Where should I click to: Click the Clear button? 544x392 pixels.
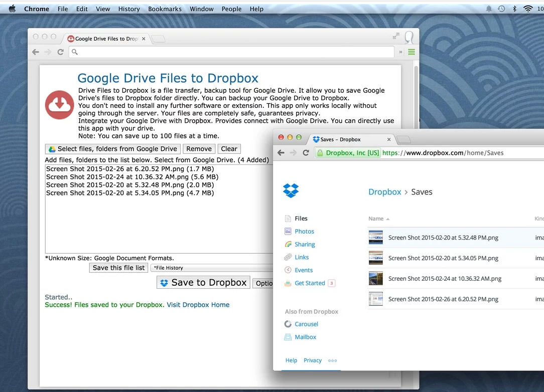pos(229,149)
